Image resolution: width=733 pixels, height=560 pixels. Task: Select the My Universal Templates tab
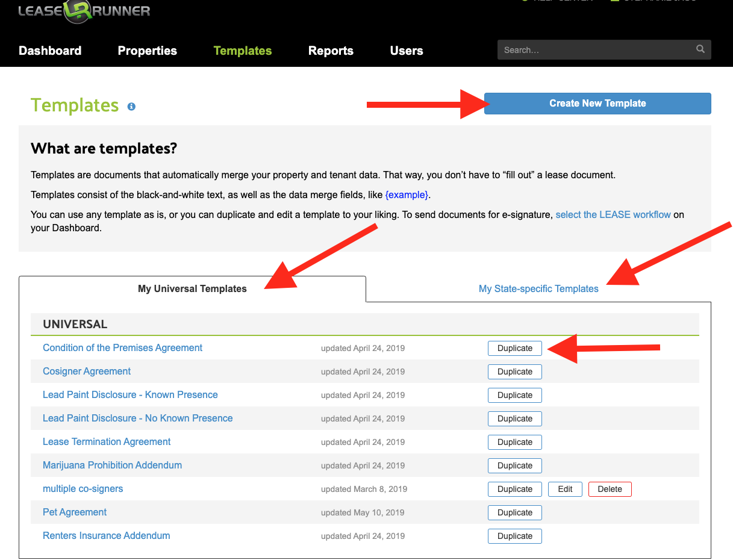click(x=192, y=288)
